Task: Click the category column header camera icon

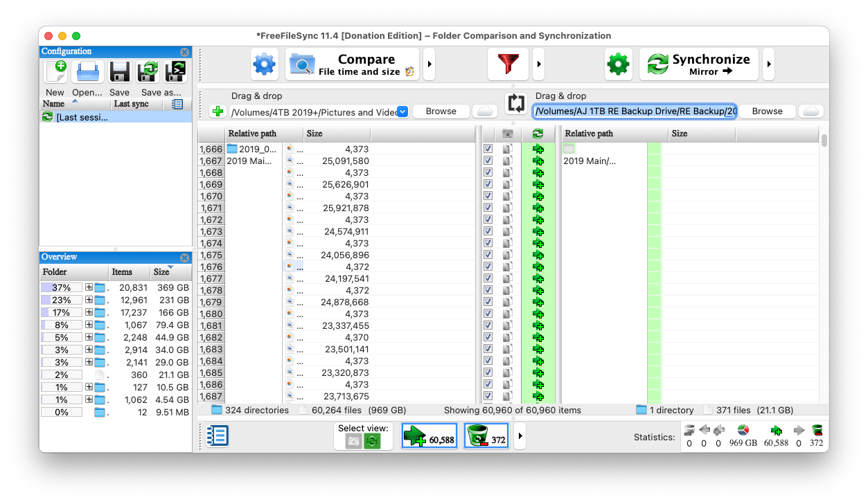Action: pos(508,134)
